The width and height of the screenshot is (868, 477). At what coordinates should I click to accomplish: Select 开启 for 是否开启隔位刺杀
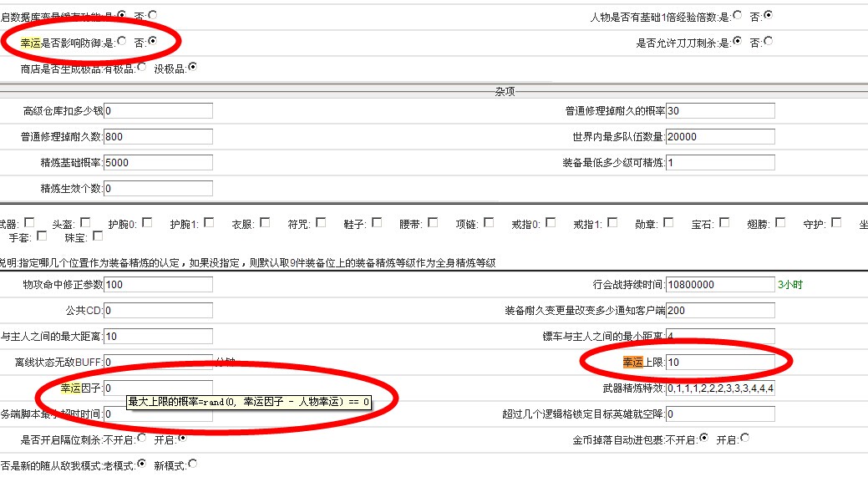(181, 439)
